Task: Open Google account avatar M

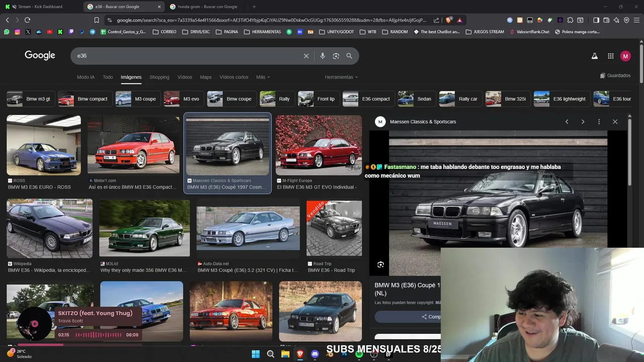Action: coord(625,56)
